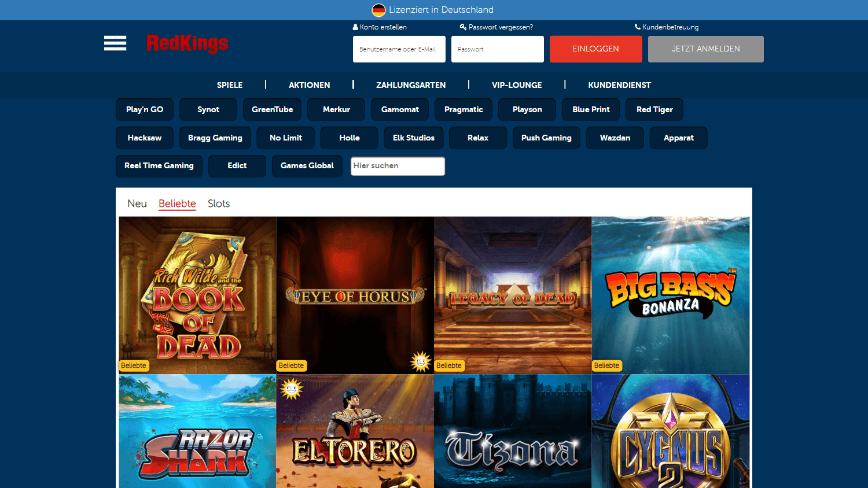
Task: Focus the Benutzername oder E-Mail field
Action: click(399, 49)
